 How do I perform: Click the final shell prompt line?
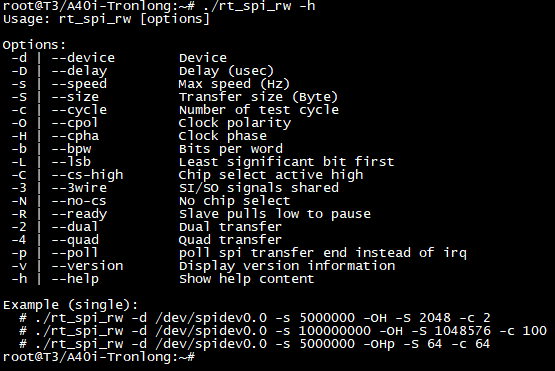tap(99, 356)
